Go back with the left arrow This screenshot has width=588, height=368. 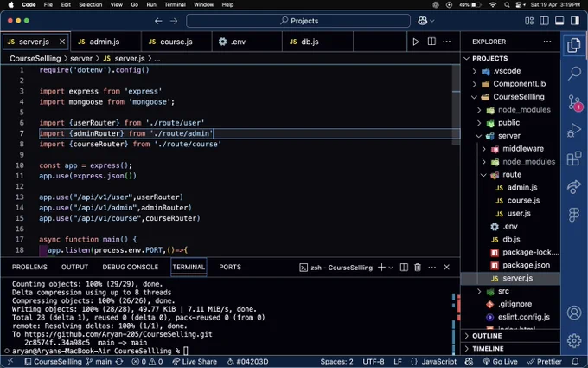pyautogui.click(x=158, y=21)
